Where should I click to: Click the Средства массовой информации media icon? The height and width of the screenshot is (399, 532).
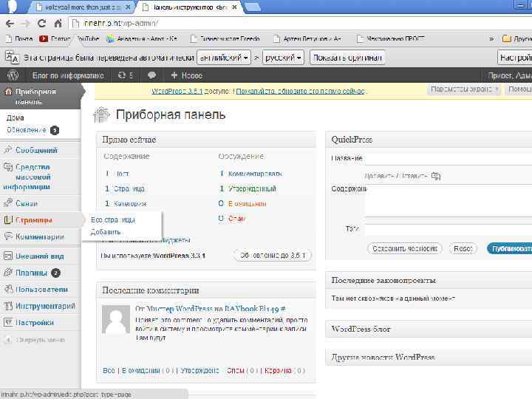coord(8,166)
